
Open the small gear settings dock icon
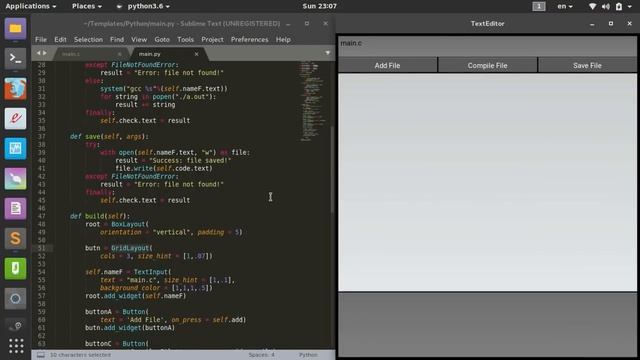pyautogui.click(x=16, y=326)
